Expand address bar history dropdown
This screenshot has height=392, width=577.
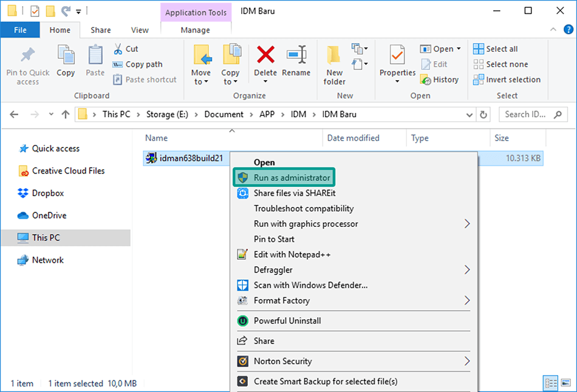(469, 115)
